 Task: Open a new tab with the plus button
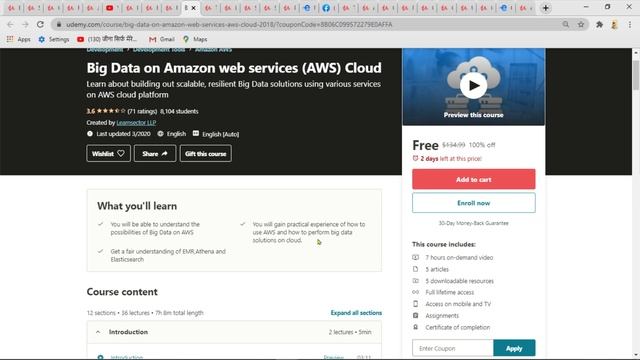click(x=546, y=8)
